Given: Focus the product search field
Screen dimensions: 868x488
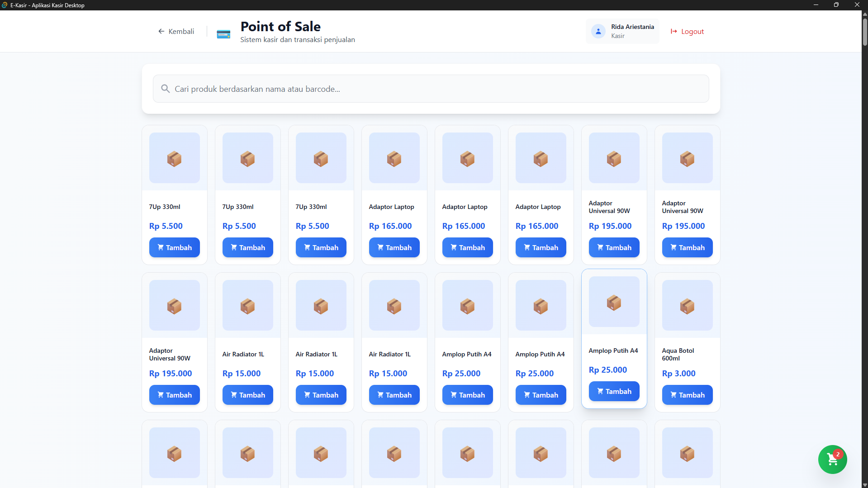Looking at the screenshot, I should (x=431, y=88).
